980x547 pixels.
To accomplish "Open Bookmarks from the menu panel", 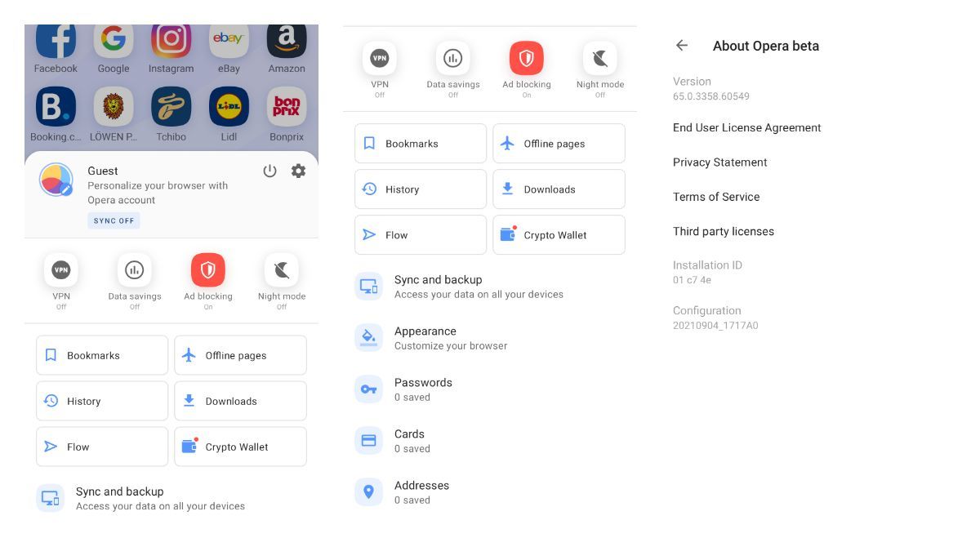I will point(420,143).
